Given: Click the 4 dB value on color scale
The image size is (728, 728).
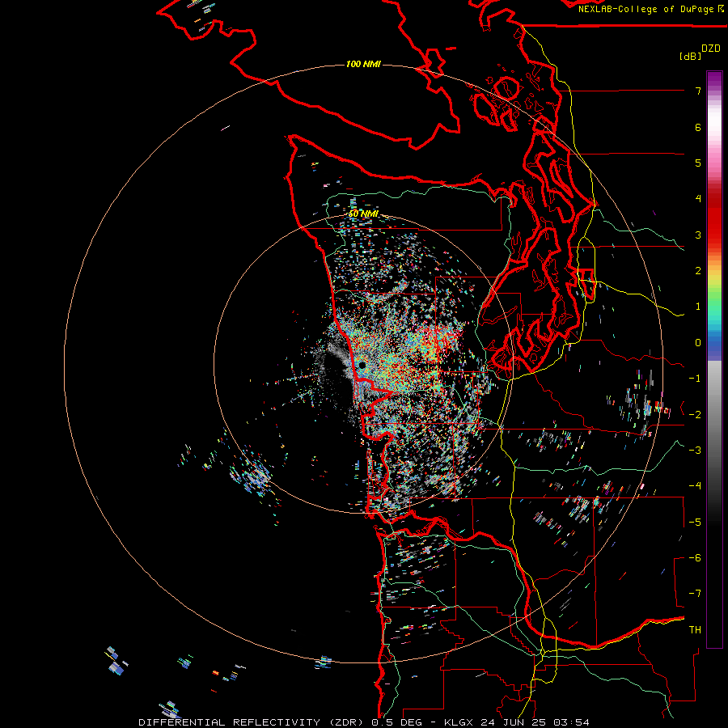Looking at the screenshot, I should click(x=698, y=199).
